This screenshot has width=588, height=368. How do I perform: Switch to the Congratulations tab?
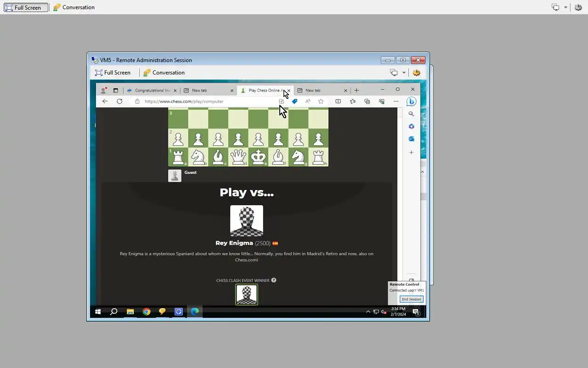tap(152, 90)
